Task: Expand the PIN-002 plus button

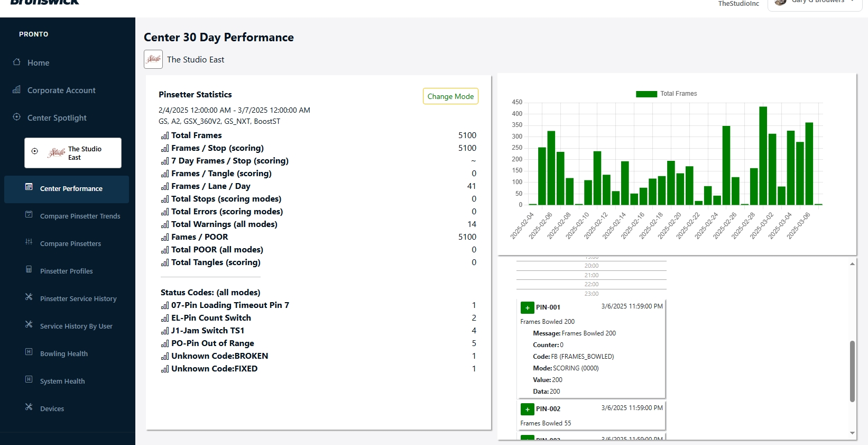Action: pyautogui.click(x=527, y=409)
